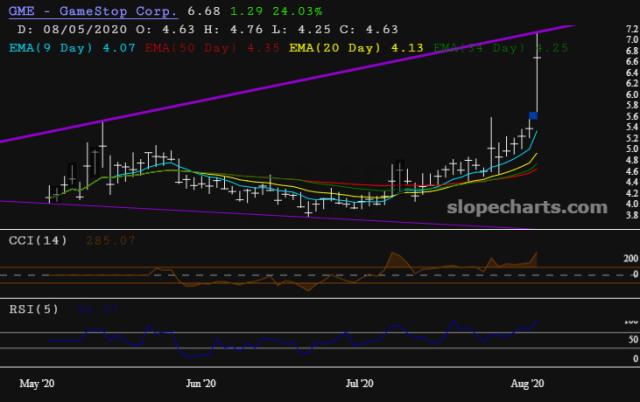The height and width of the screenshot is (402, 640).
Task: Click the 4.0 price axis label
Action: point(632,204)
